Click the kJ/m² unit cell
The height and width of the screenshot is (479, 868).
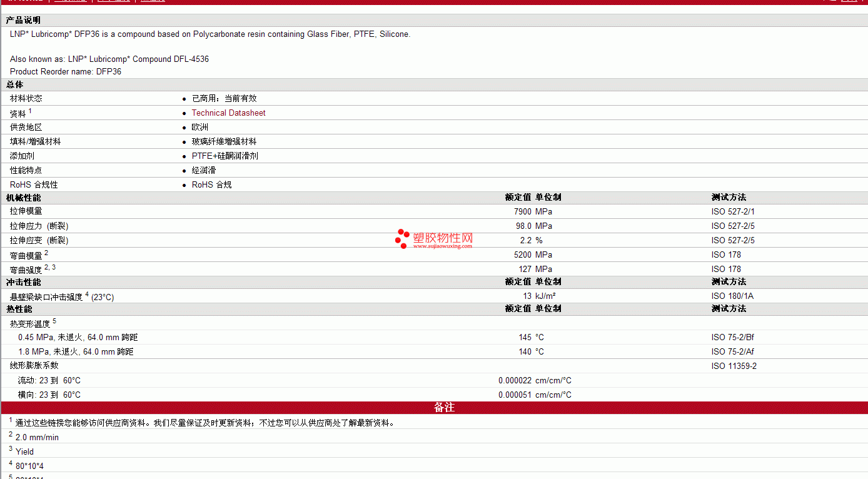(545, 296)
